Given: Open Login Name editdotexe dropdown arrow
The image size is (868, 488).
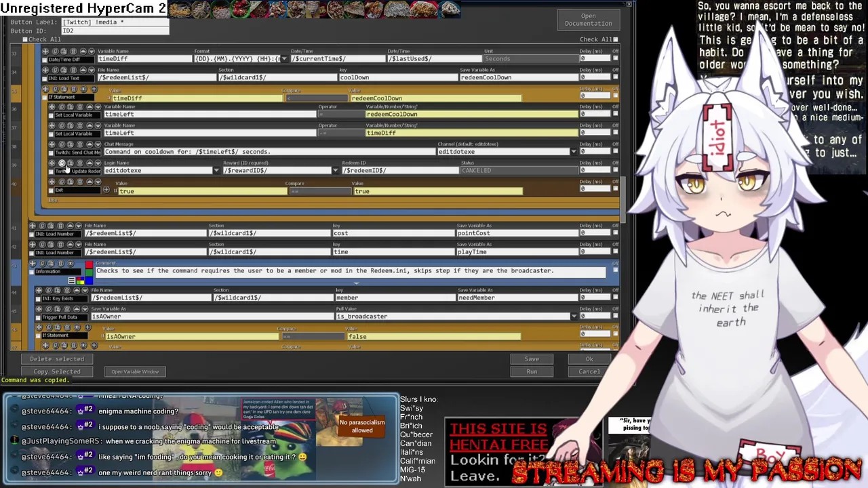Looking at the screenshot, I should 216,171.
